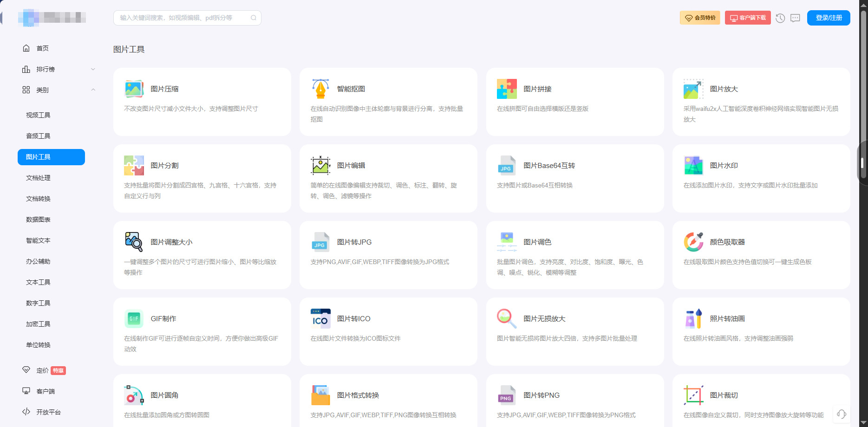Open the 图片压缩 tool icon
This screenshot has height=427, width=868.
click(134, 89)
